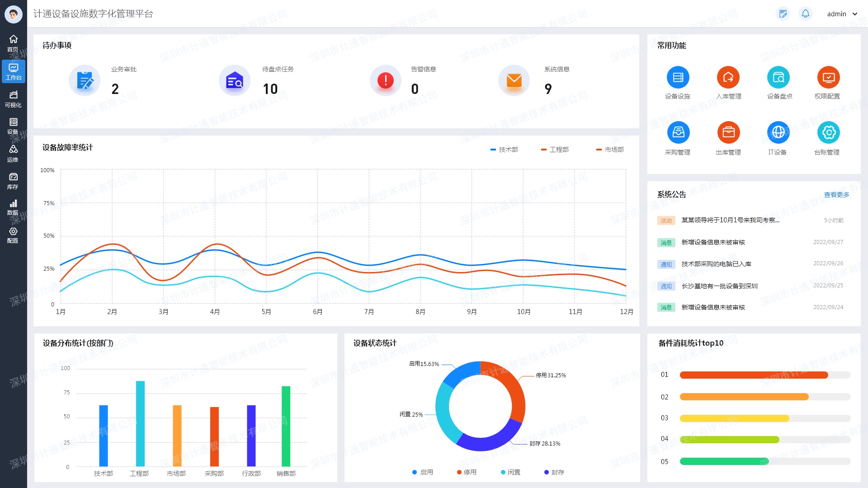868x488 pixels.
Task: Open the 出库管理 shortcut icon
Action: click(728, 133)
